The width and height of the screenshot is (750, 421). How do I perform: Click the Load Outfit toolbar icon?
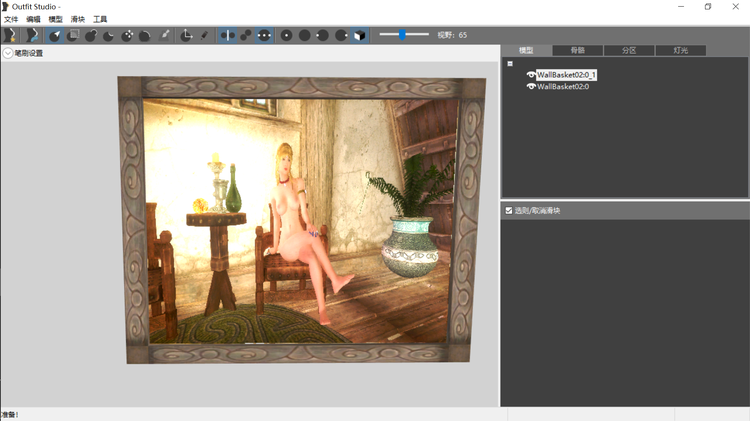pyautogui.click(x=32, y=35)
